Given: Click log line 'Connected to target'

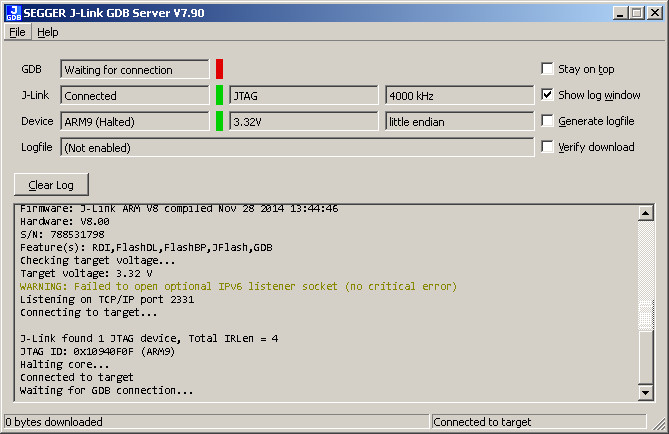Looking at the screenshot, I should [x=77, y=378].
